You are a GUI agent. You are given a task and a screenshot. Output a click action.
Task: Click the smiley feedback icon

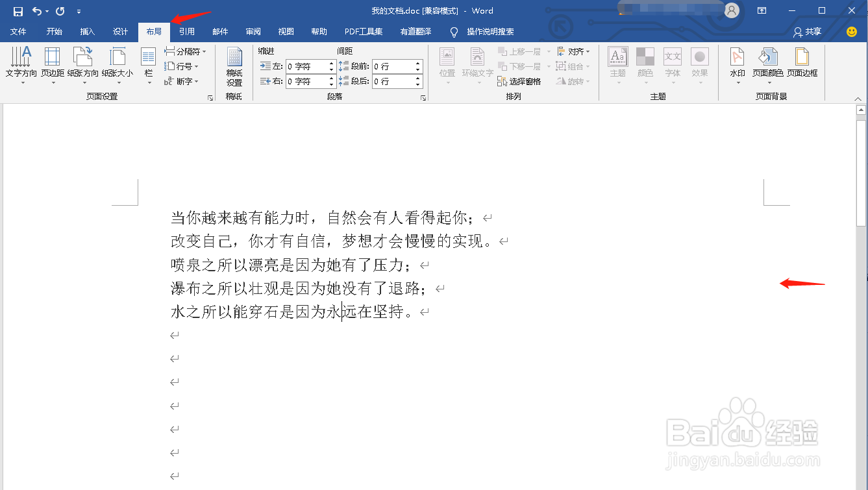(852, 32)
